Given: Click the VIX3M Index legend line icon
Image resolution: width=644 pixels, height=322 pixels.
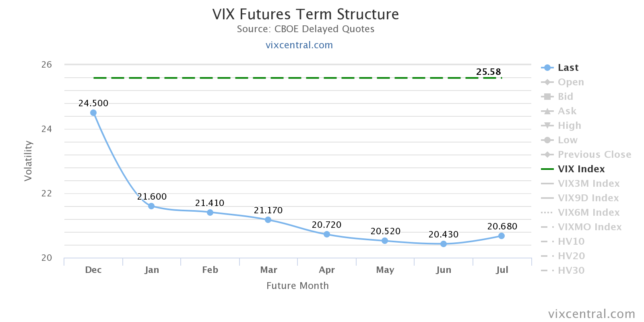Looking at the screenshot, I should coord(547,184).
